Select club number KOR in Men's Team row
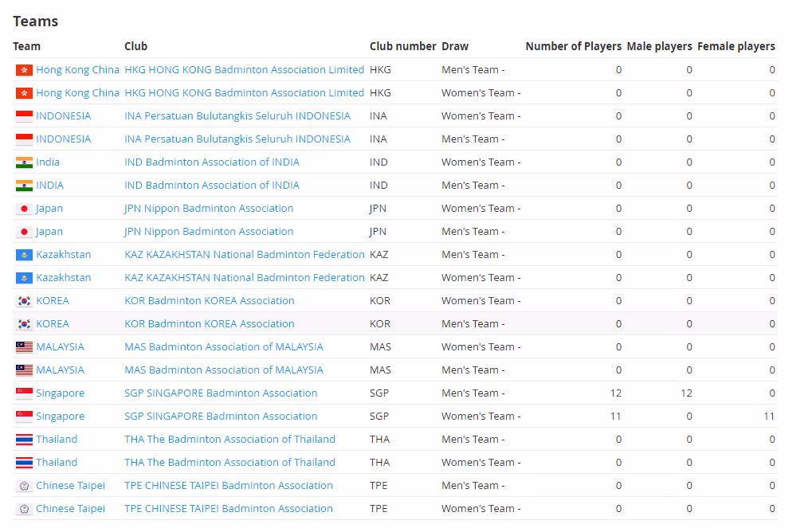The width and height of the screenshot is (812, 532). (380, 324)
